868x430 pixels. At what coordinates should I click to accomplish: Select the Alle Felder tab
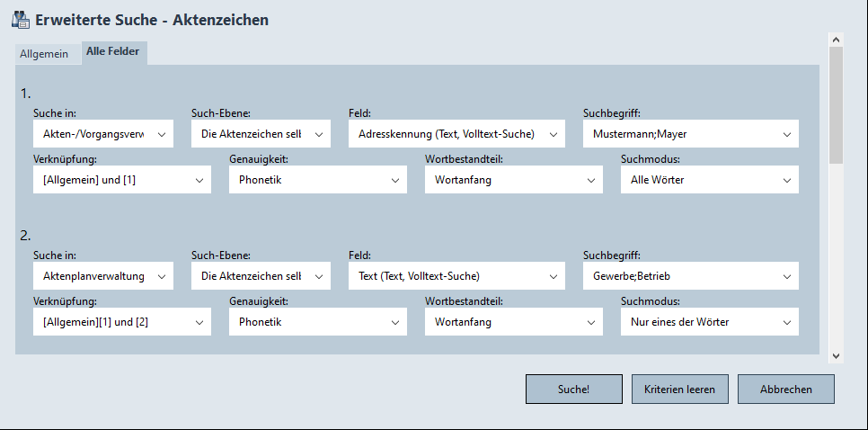[112, 52]
